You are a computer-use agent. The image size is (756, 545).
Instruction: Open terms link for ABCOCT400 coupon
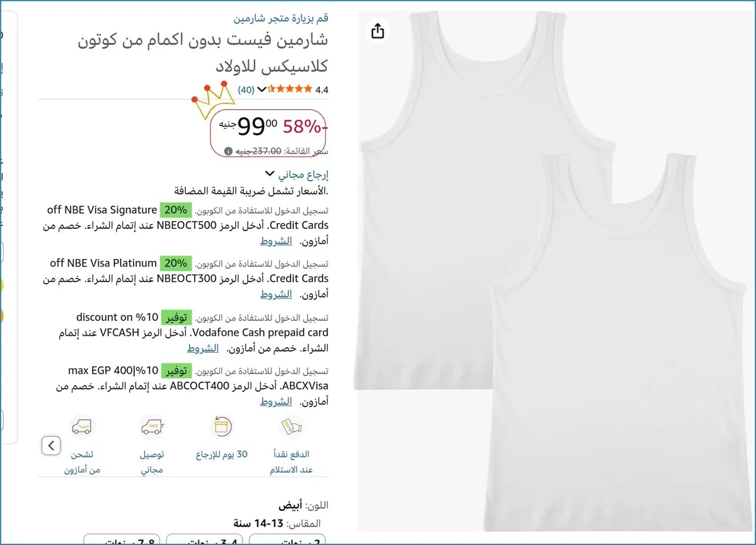coord(277,401)
